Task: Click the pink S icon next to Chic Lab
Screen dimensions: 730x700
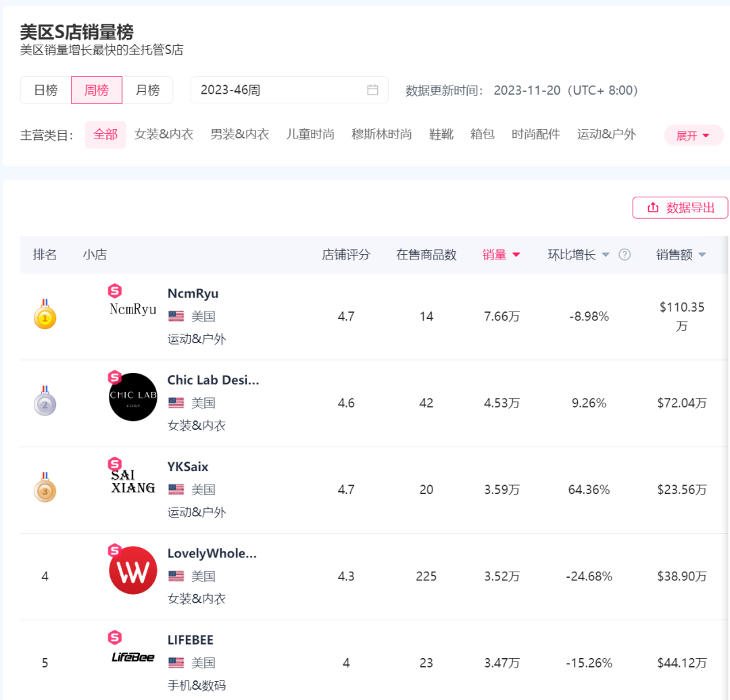Action: pos(113,377)
